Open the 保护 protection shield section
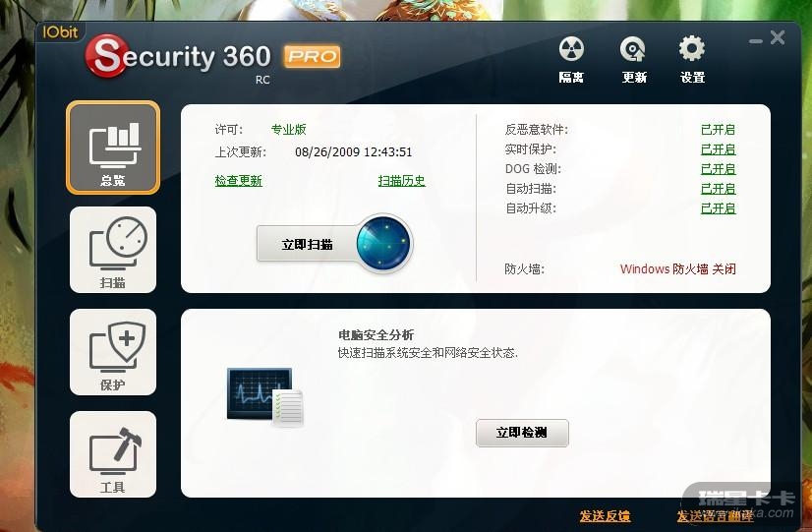 pos(113,352)
